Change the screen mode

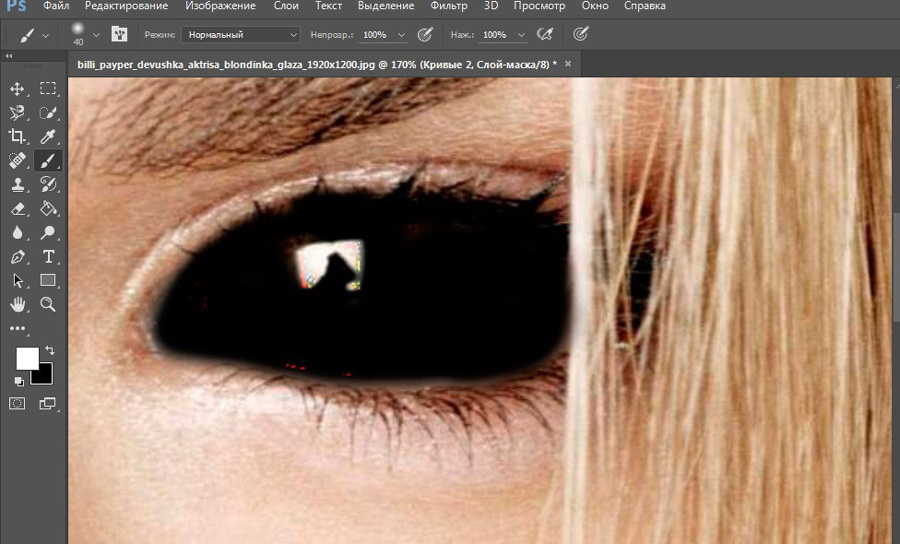[48, 404]
